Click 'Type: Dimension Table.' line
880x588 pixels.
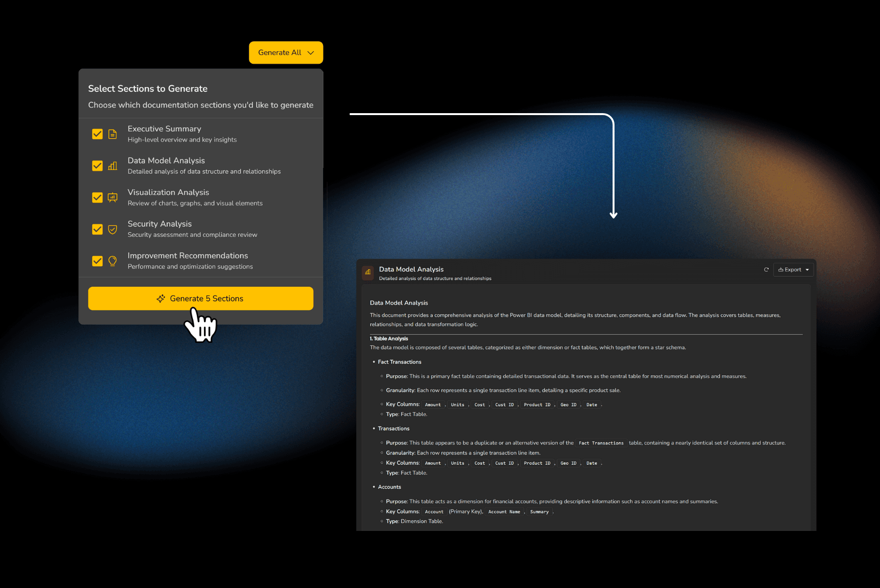coord(414,521)
